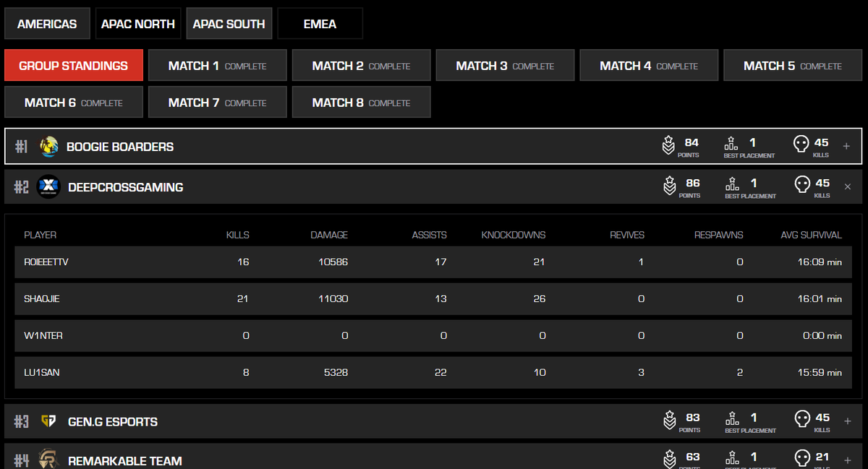Expand Remarkable Team row with plus
This screenshot has width=868, height=469.
point(848,460)
